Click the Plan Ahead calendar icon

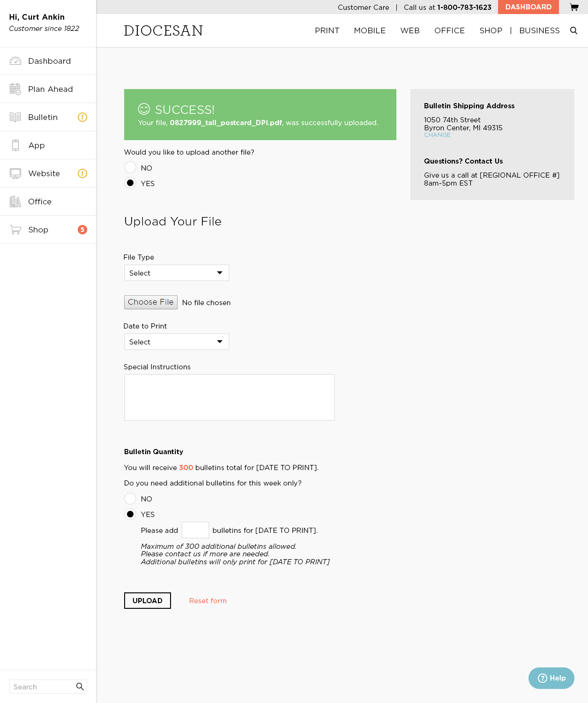[x=15, y=89]
